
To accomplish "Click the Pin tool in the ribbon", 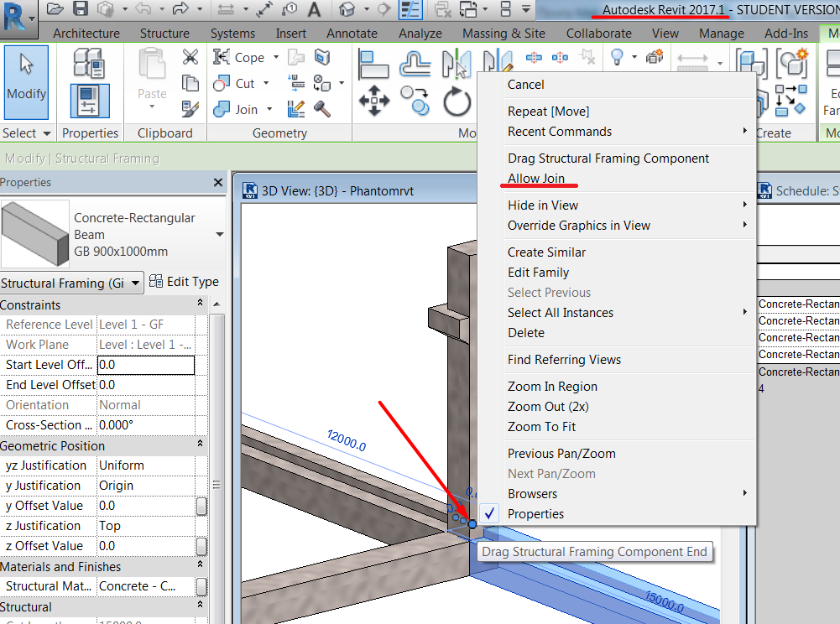I will 587,57.
